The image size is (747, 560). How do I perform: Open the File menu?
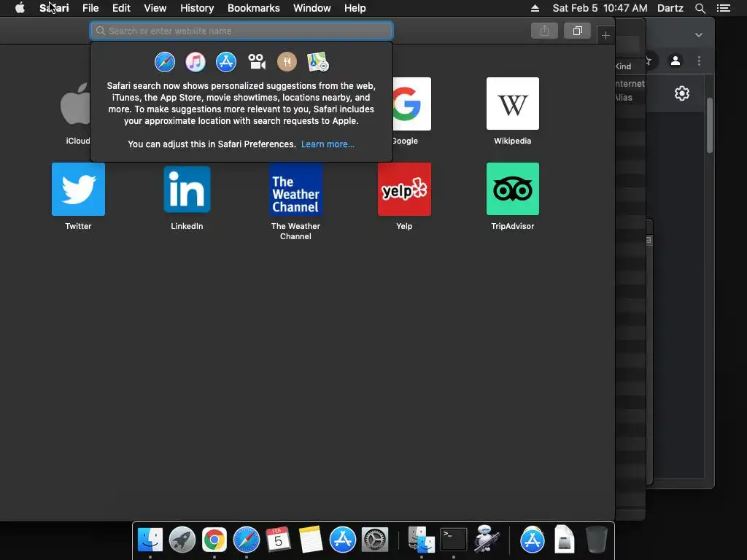(x=90, y=8)
